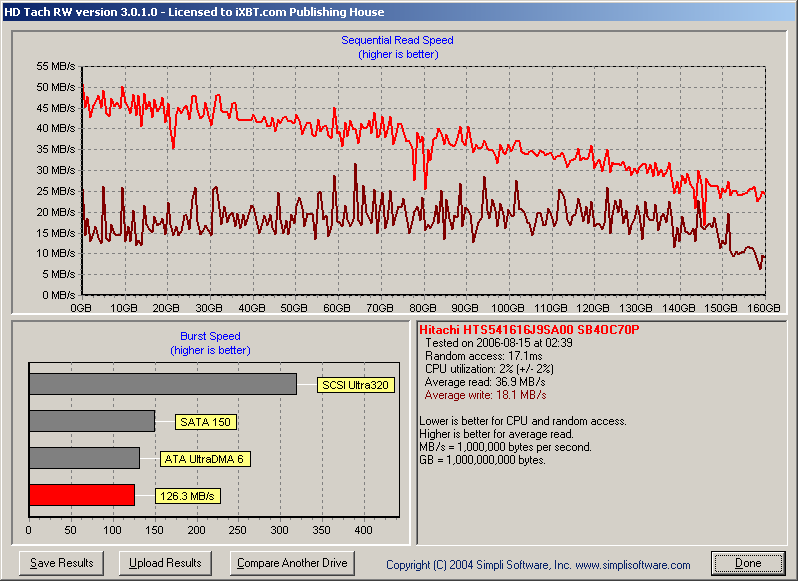Close the report with Done
This screenshot has width=798, height=581.
[x=748, y=563]
